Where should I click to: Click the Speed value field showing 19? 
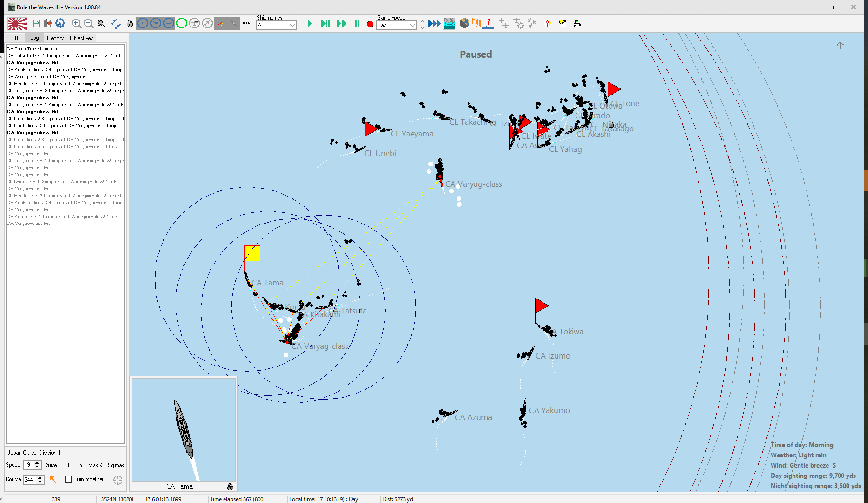point(28,465)
